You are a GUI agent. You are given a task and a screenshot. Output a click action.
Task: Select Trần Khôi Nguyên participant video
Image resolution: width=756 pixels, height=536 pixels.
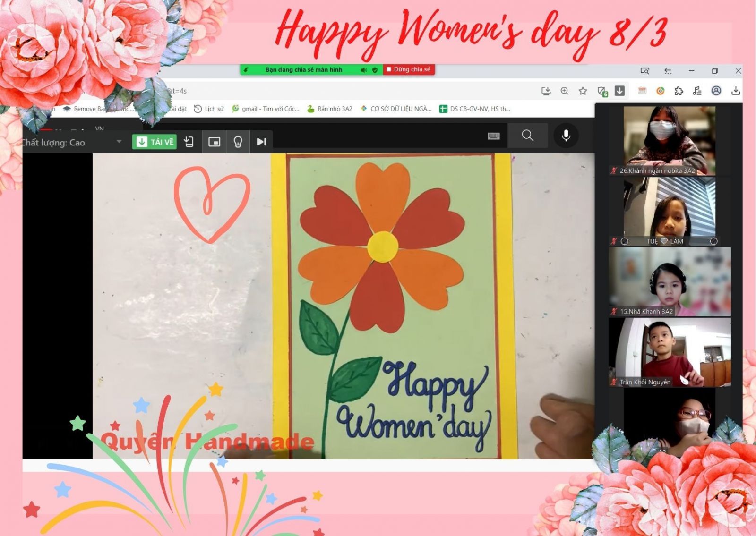click(670, 352)
